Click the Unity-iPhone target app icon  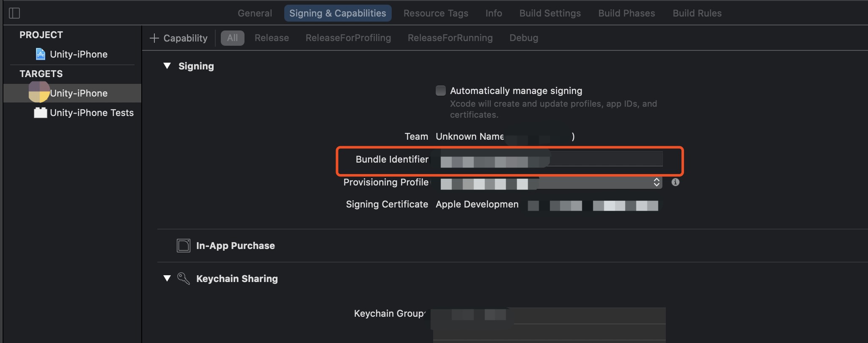pyautogui.click(x=39, y=92)
